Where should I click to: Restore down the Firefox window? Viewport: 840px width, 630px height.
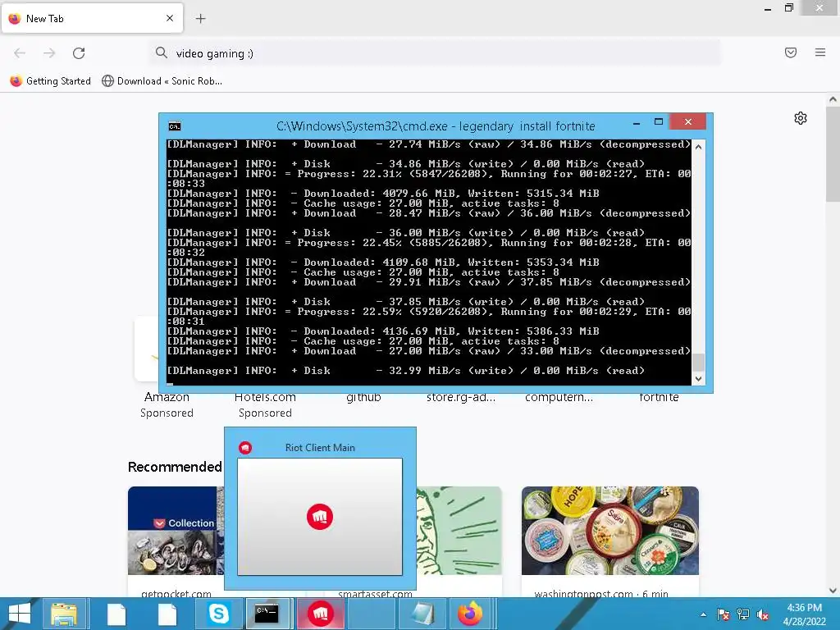click(789, 7)
